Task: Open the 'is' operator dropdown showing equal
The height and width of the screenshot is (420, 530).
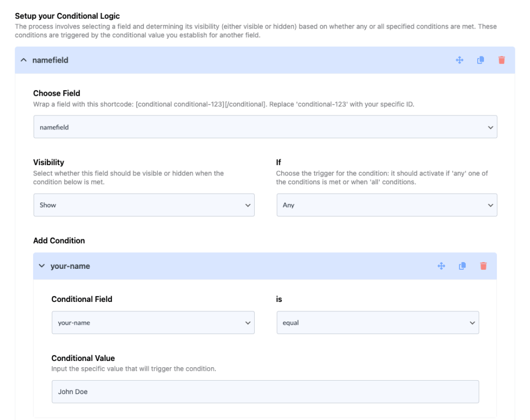Action: 377,323
